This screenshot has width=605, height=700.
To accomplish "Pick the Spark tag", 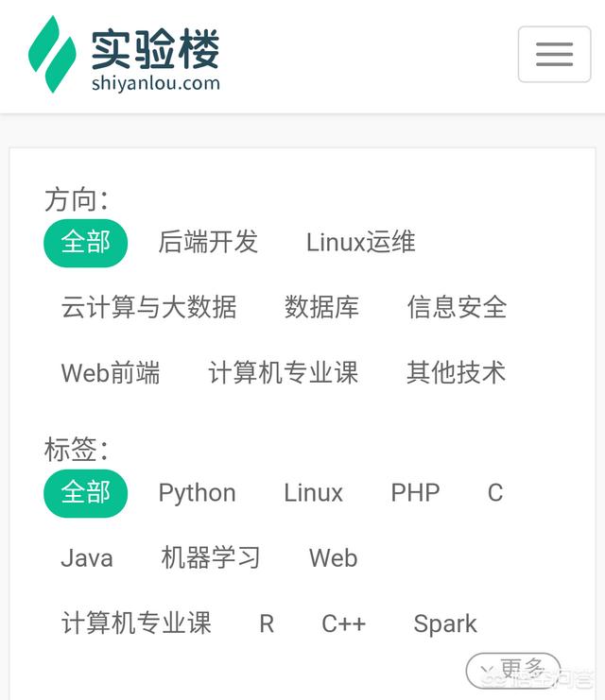I will [445, 623].
